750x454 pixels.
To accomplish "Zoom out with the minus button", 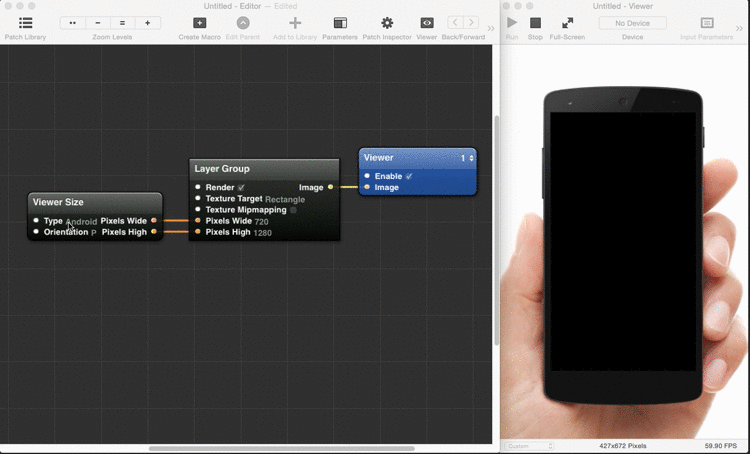I will [98, 23].
